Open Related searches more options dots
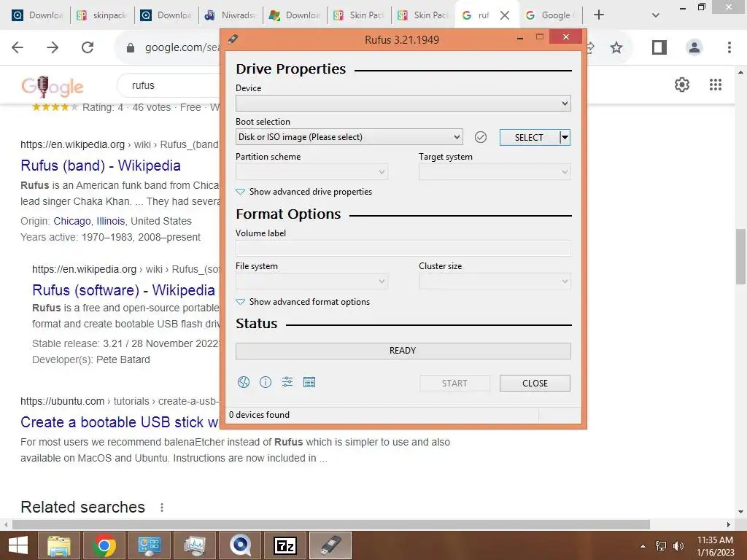 pyautogui.click(x=162, y=507)
